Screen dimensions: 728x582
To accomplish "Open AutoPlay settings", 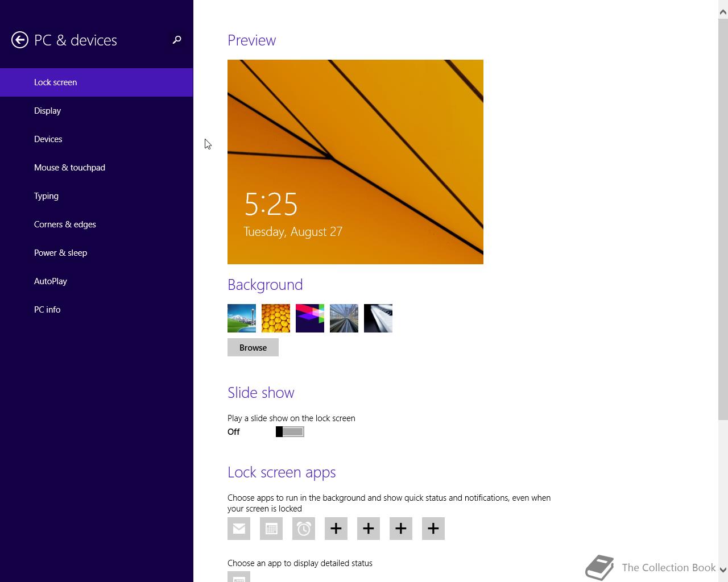I will pyautogui.click(x=97, y=281).
